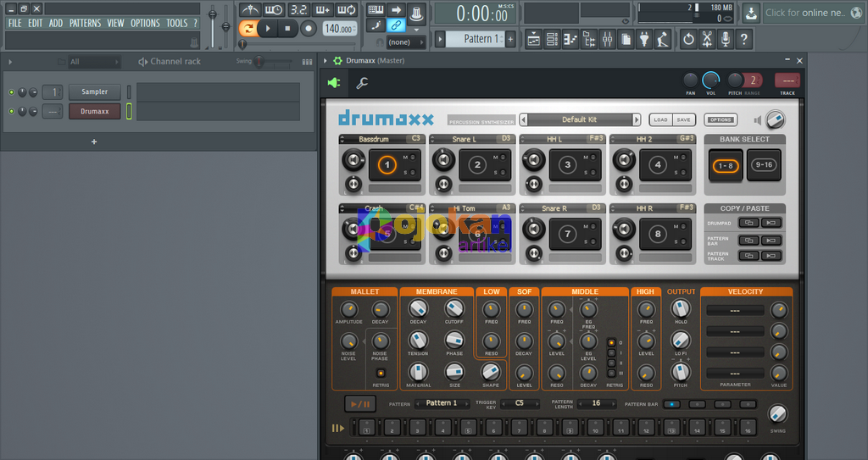Click the undo history circular arrow icon
This screenshot has width=868, height=460.
688,39
